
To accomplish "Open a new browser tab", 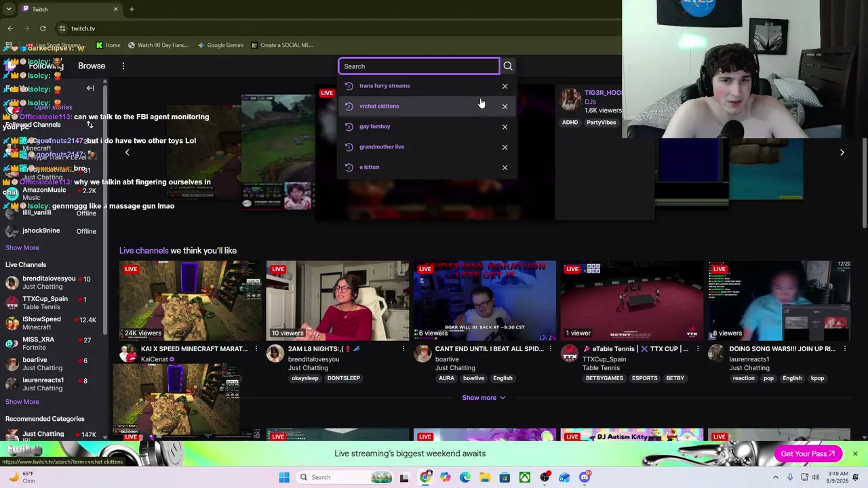I will click(132, 9).
